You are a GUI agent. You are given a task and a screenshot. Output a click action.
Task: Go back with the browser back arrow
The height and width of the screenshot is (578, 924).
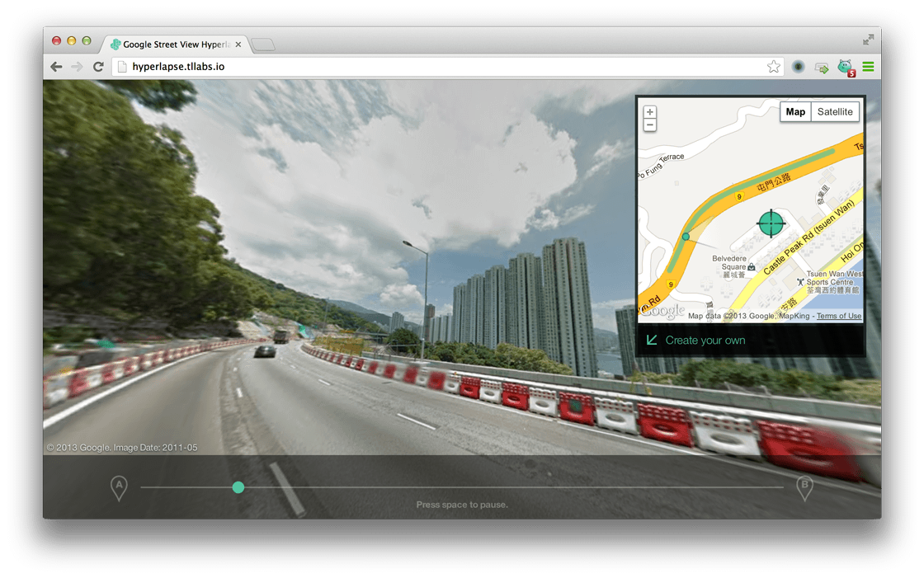pyautogui.click(x=57, y=67)
